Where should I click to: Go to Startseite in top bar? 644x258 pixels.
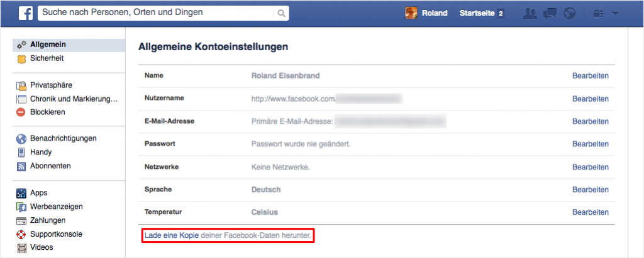(476, 13)
